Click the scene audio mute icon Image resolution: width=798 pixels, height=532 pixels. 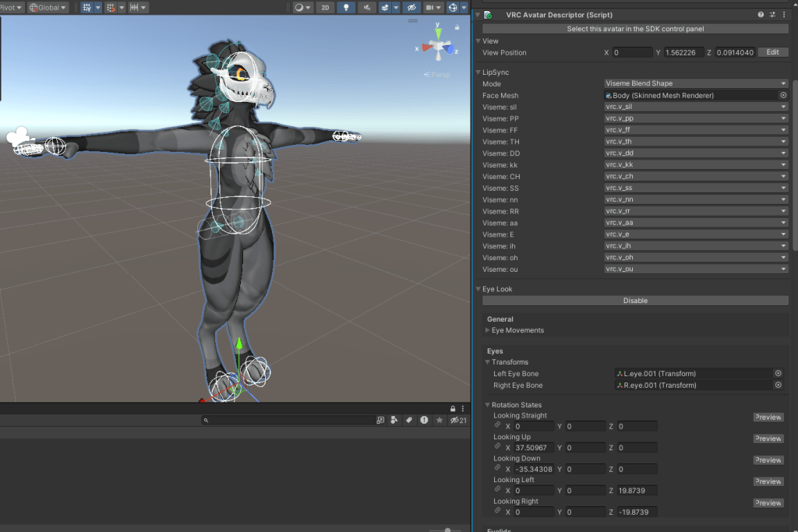click(x=366, y=8)
